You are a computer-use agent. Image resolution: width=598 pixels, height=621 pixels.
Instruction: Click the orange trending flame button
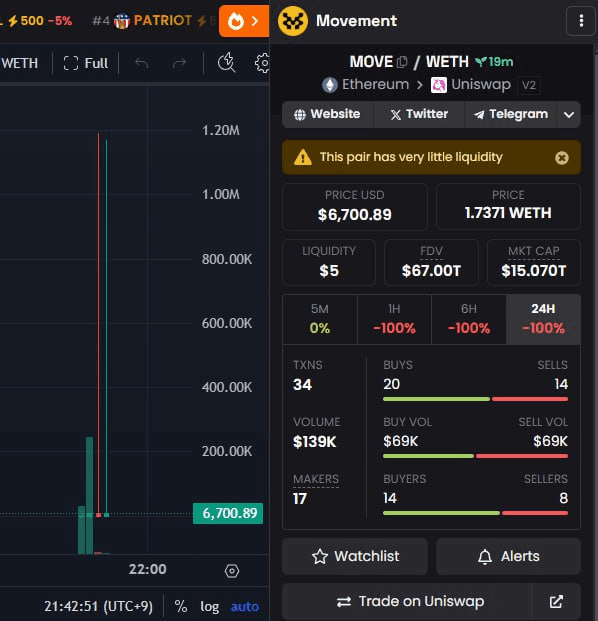click(x=244, y=21)
